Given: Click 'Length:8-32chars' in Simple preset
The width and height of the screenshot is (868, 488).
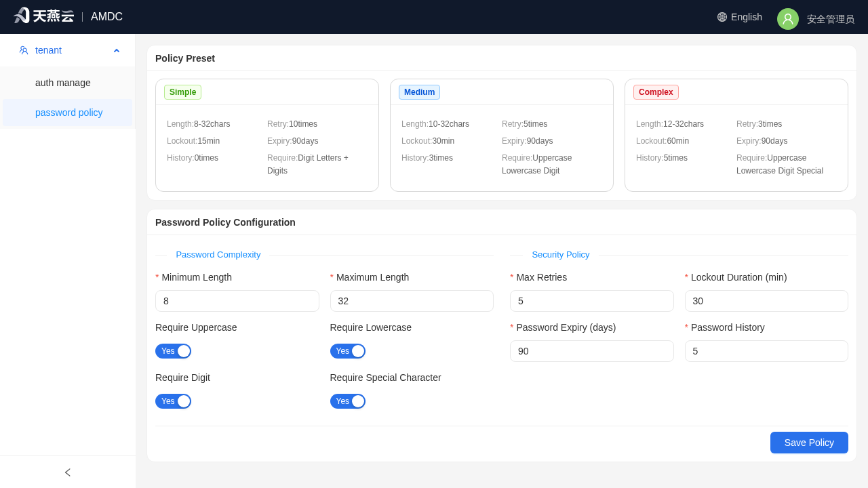Looking at the screenshot, I should [199, 124].
